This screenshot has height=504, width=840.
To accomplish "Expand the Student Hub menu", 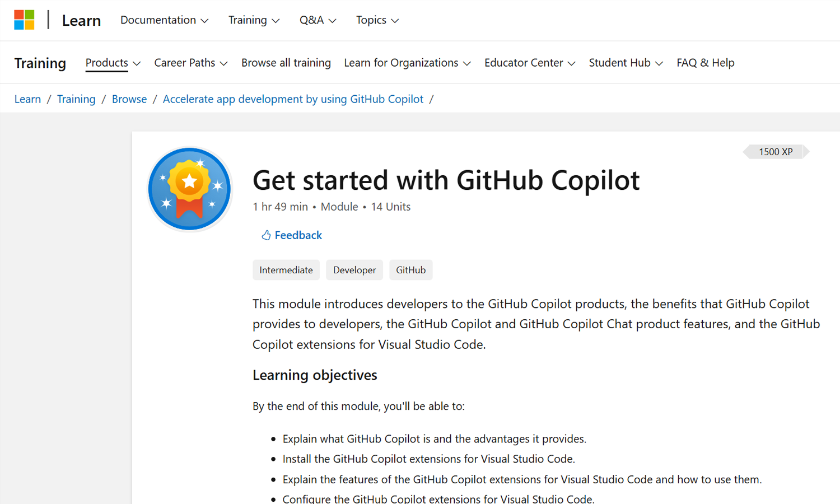I will point(626,63).
